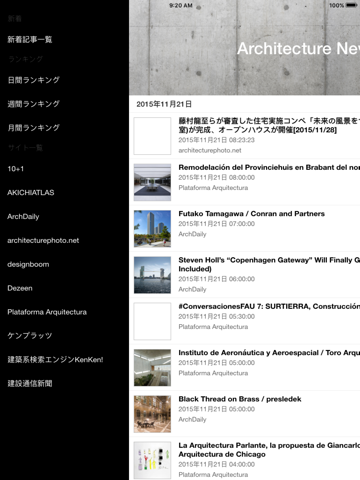Tap status bar clock showing 9:20 AM
Screen dimensions: 360x480
[x=181, y=5]
